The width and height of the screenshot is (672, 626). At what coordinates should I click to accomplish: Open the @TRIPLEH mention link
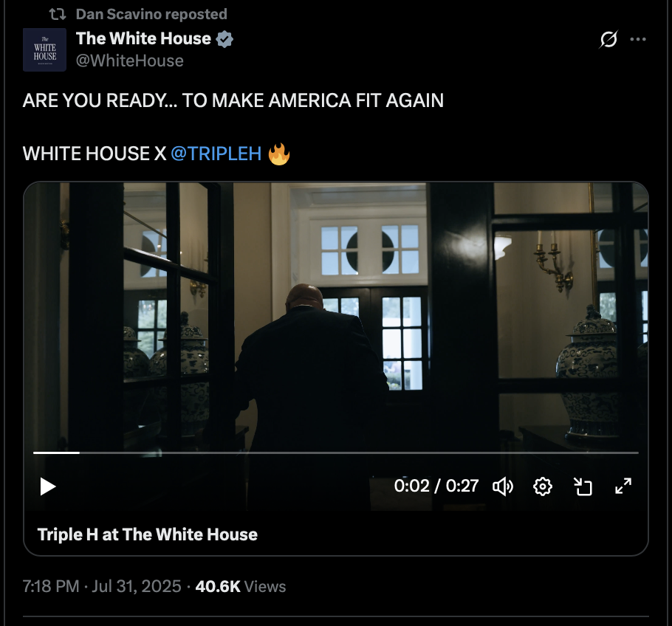[x=216, y=154]
